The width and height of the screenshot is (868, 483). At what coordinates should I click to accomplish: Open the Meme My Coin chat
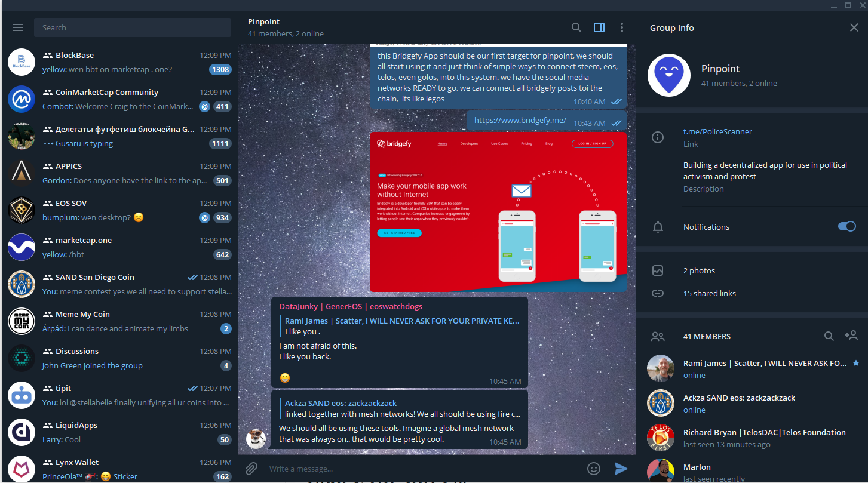[x=119, y=321]
